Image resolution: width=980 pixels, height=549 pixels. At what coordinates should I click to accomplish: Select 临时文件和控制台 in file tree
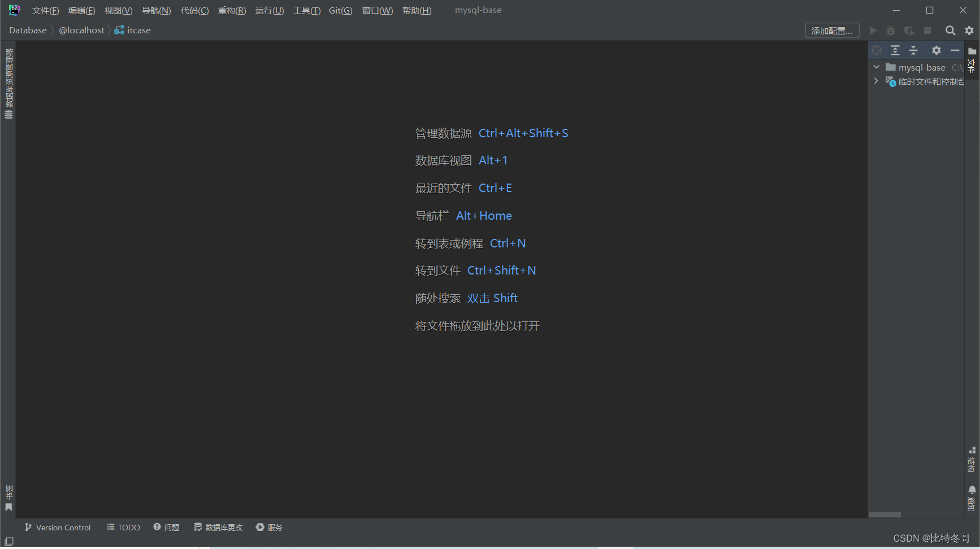click(925, 82)
